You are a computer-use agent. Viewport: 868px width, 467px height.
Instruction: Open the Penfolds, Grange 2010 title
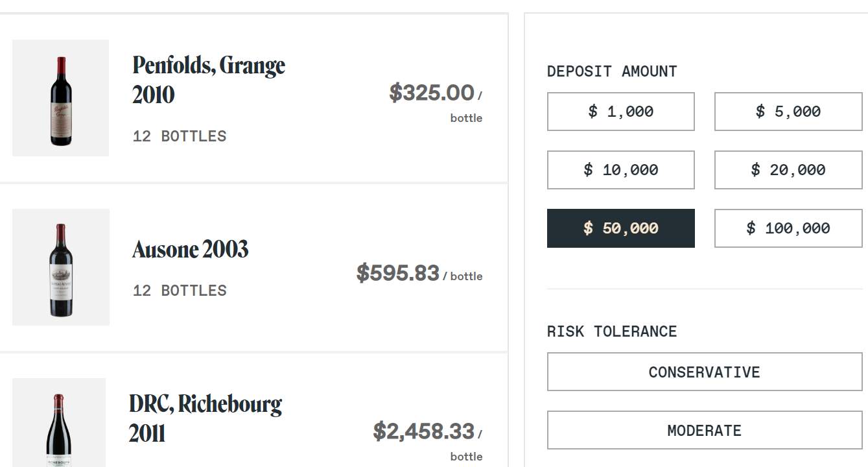coord(209,80)
